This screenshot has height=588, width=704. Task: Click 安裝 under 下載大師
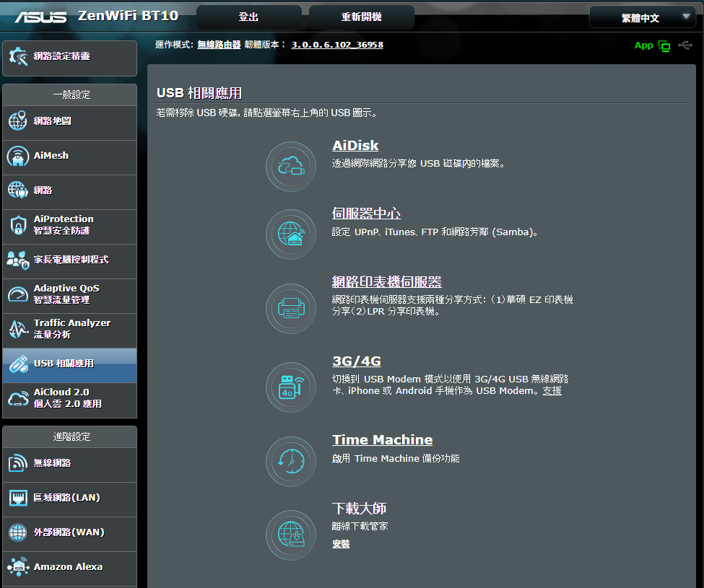341,544
